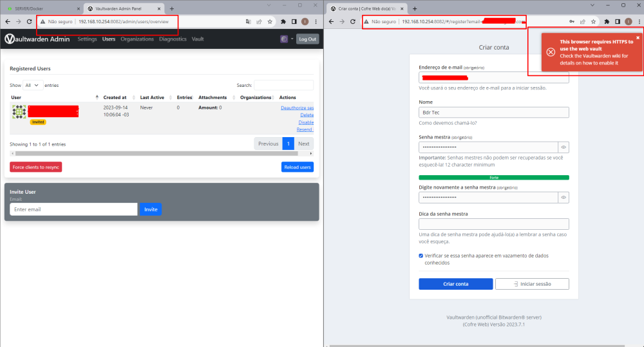Open new tab in right browser
644x347 pixels.
[x=415, y=8]
